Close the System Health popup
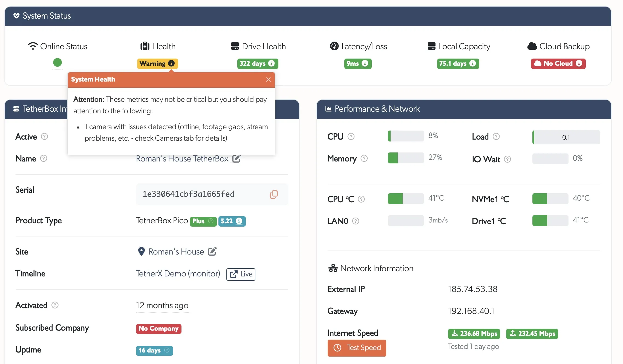 pos(268,80)
